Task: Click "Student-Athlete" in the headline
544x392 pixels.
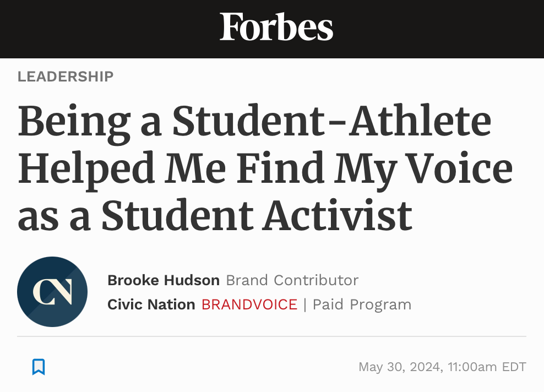Action: click(x=332, y=121)
